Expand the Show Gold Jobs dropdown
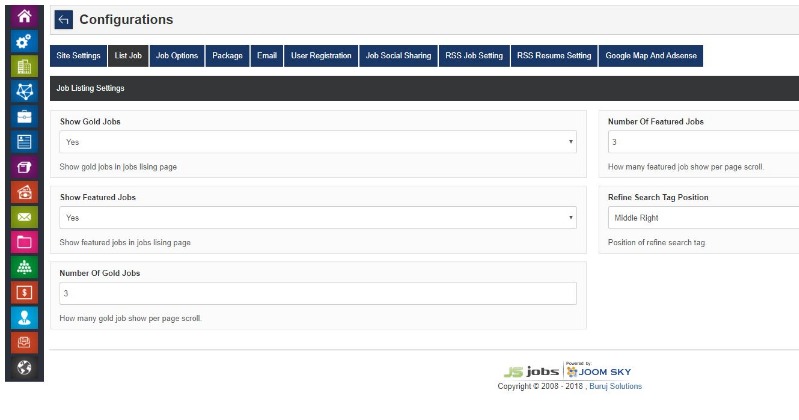 pos(317,142)
